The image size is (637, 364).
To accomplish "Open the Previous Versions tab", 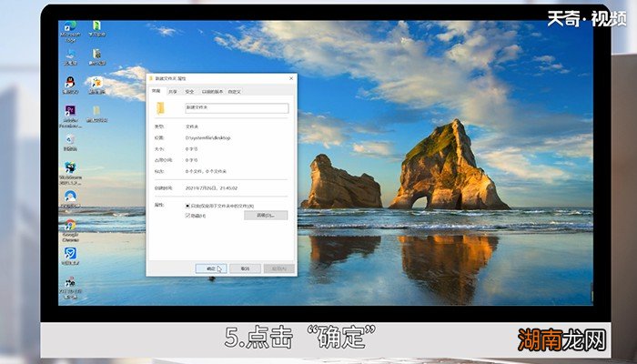I will coord(211,91).
